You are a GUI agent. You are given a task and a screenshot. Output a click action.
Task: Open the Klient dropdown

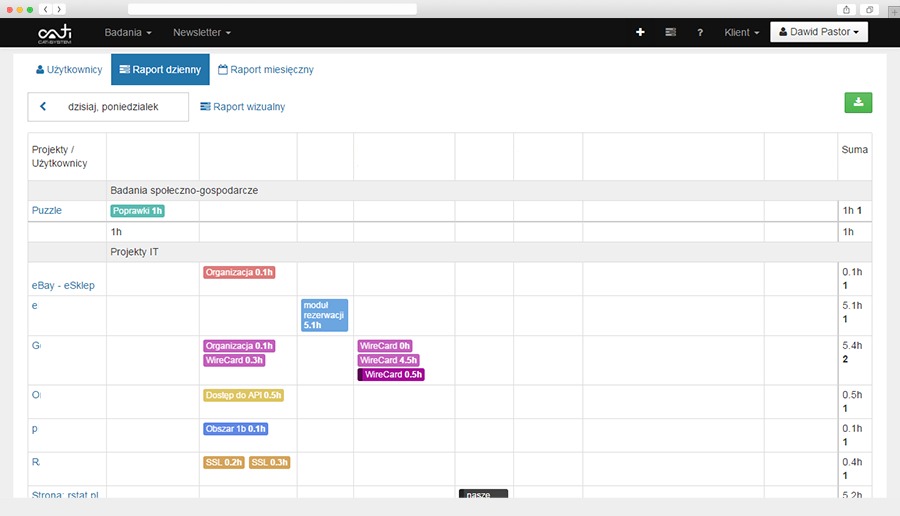(742, 33)
